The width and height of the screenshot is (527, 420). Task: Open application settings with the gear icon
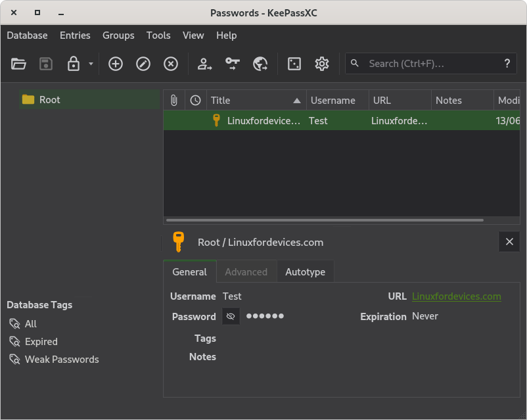coord(321,64)
